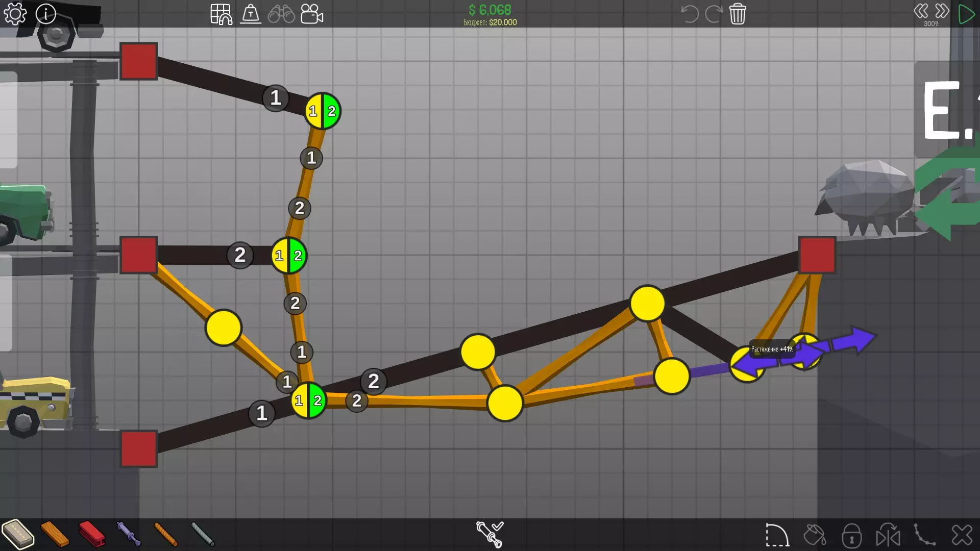Decrease simulation speed with double left arrows
The image size is (980, 551).
pyautogui.click(x=921, y=11)
